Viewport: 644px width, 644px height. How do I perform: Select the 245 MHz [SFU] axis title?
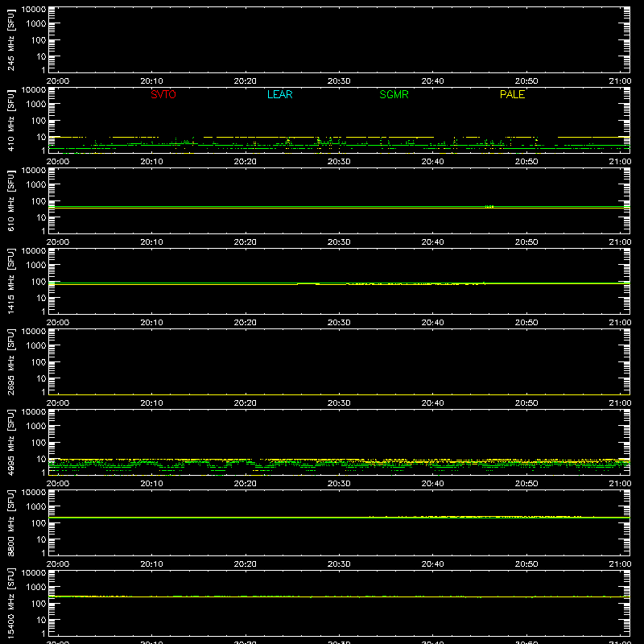tap(10, 39)
